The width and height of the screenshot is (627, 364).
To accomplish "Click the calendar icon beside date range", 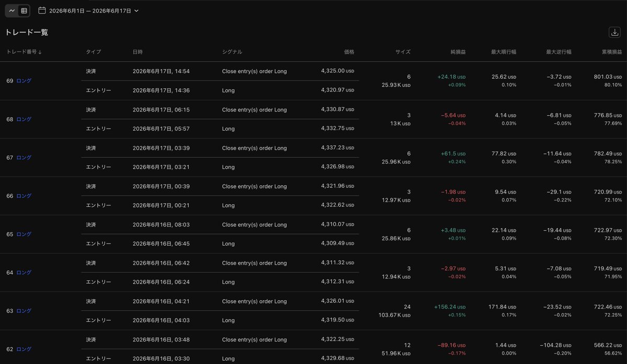I will (42, 10).
